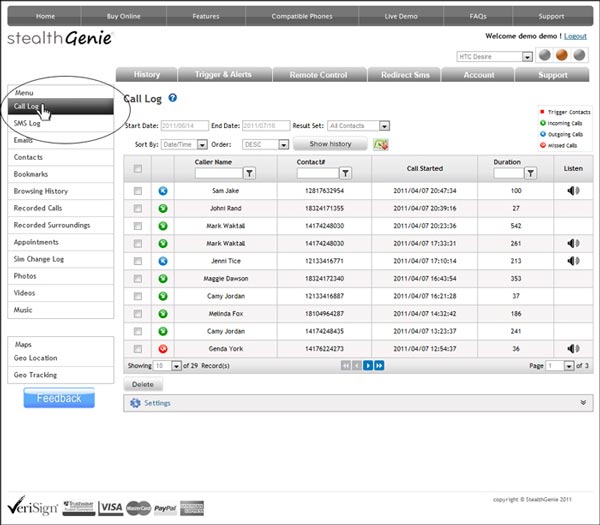This screenshot has height=525, width=600.
Task: Open Live Demo in top navigation
Action: click(x=401, y=16)
